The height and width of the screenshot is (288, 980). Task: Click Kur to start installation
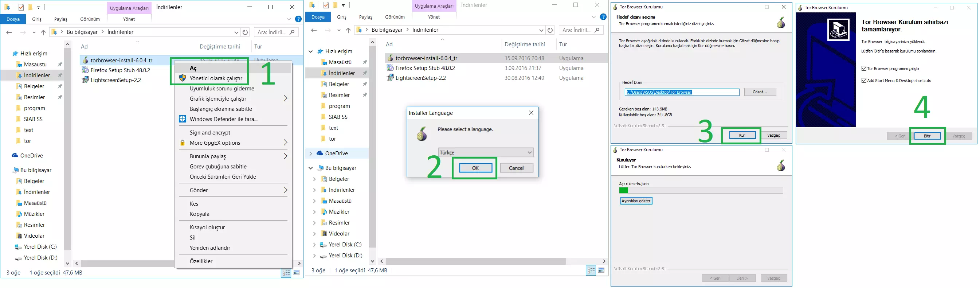coord(742,136)
